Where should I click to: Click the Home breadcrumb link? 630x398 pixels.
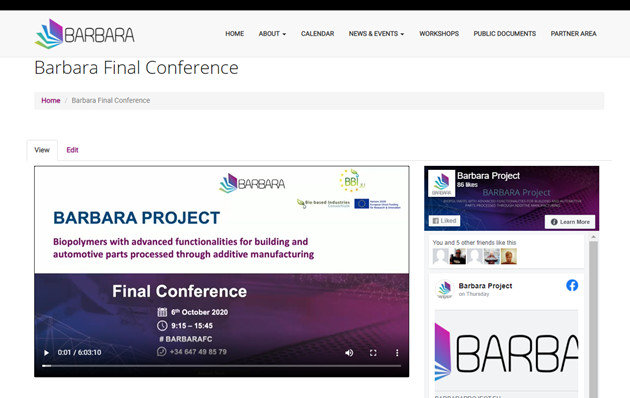point(51,100)
